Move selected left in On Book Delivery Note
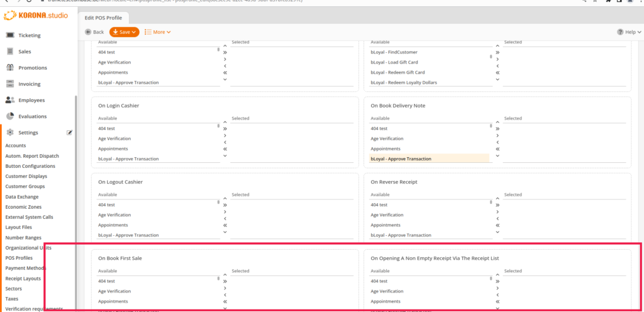Viewport: 644px width, 312px height. click(498, 142)
